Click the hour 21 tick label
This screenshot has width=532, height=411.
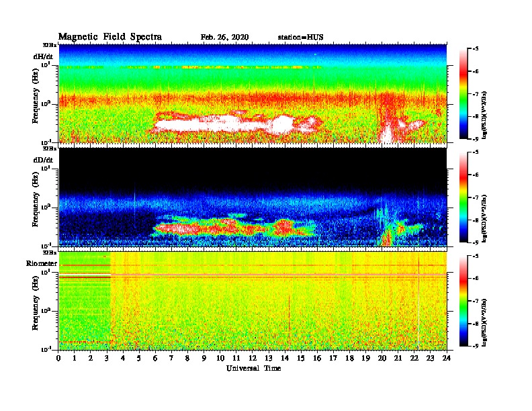398,358
